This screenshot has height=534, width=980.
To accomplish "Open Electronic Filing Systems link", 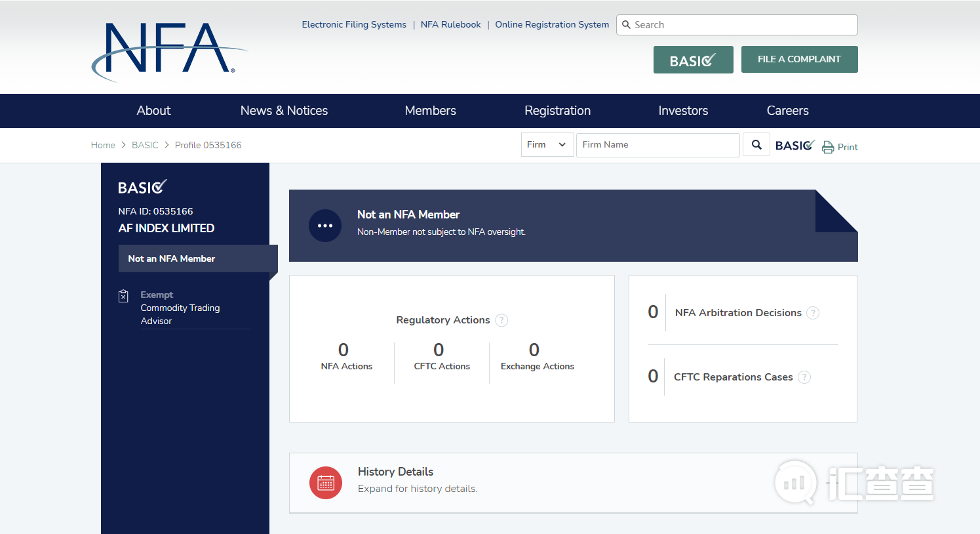I will (x=354, y=24).
